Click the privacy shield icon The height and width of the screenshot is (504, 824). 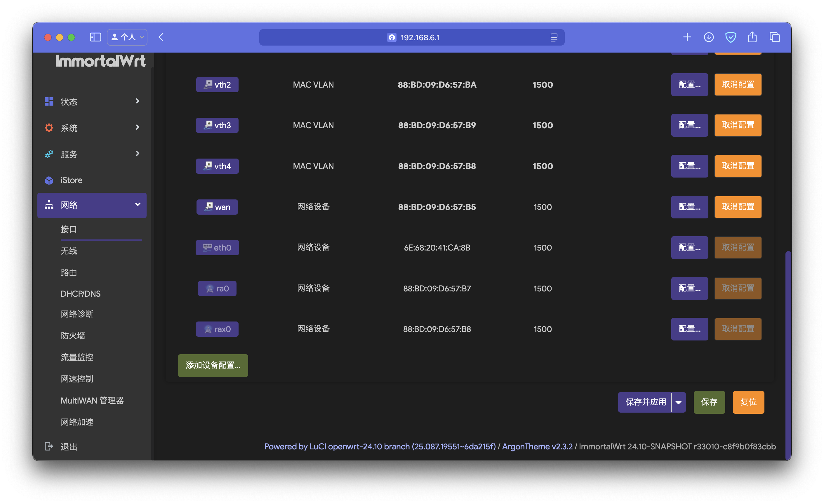pyautogui.click(x=730, y=37)
